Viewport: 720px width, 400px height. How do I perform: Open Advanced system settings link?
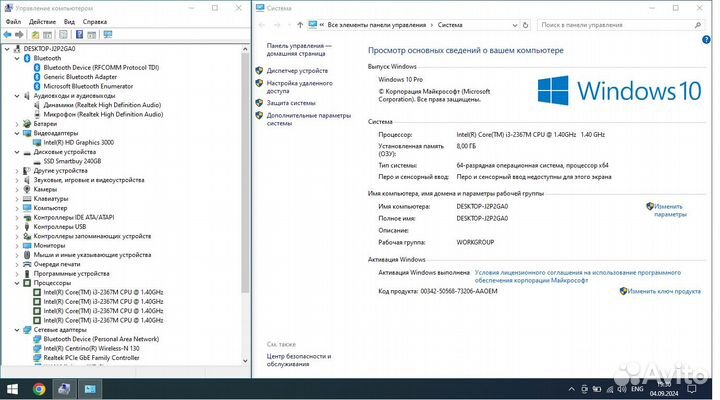[x=309, y=119]
